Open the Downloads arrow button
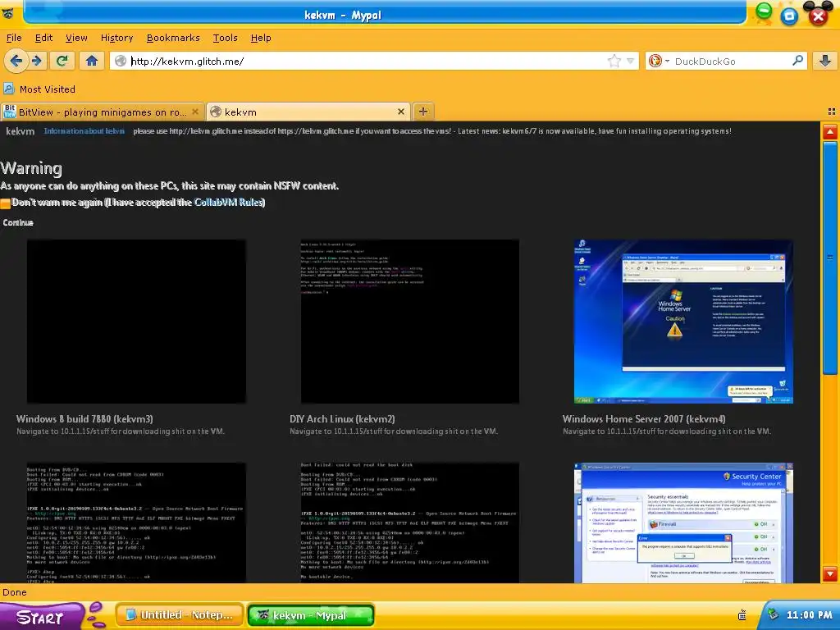The height and width of the screenshot is (630, 840). click(825, 61)
